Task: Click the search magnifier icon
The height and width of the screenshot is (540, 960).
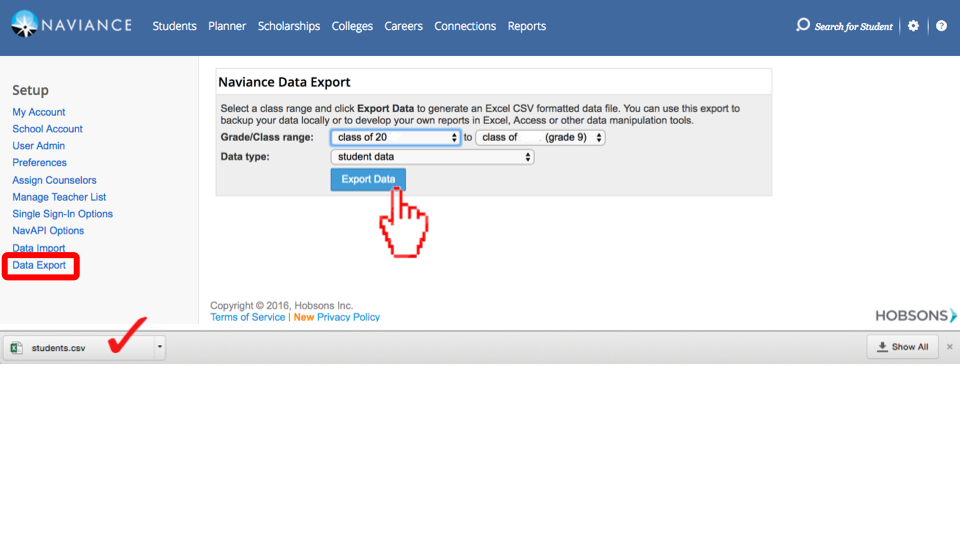Action: coord(803,25)
